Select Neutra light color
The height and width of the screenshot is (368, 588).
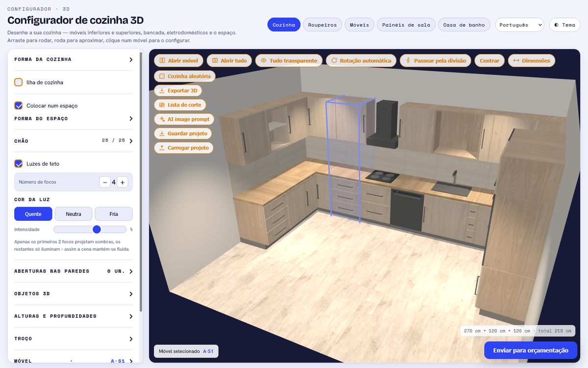click(x=73, y=214)
